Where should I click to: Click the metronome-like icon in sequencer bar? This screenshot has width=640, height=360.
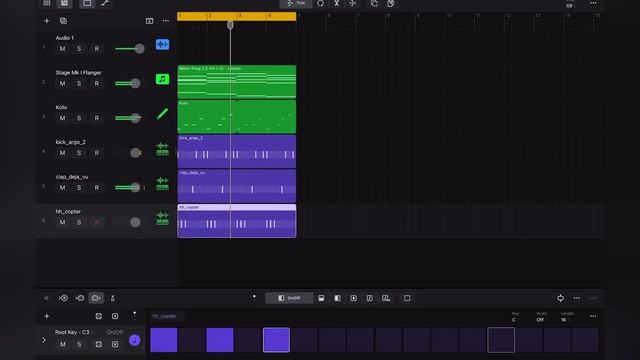click(113, 298)
